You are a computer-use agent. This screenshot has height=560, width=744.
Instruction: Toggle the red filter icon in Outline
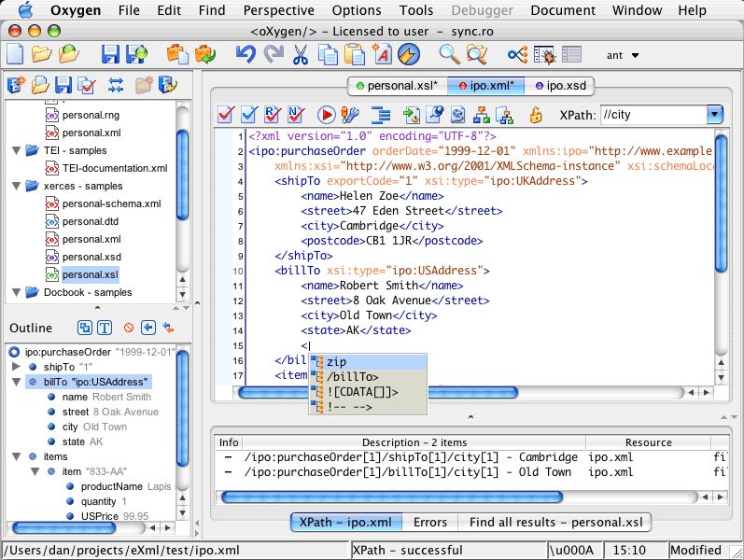129,328
